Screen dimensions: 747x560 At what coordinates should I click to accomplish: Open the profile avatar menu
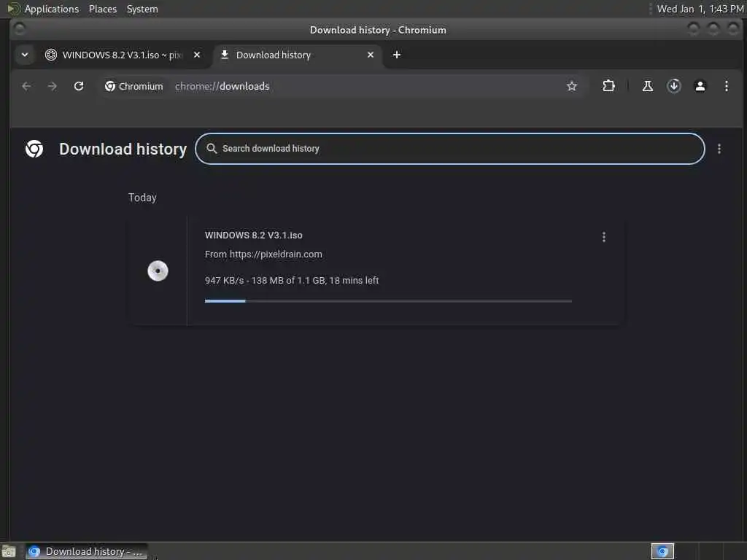click(x=700, y=86)
